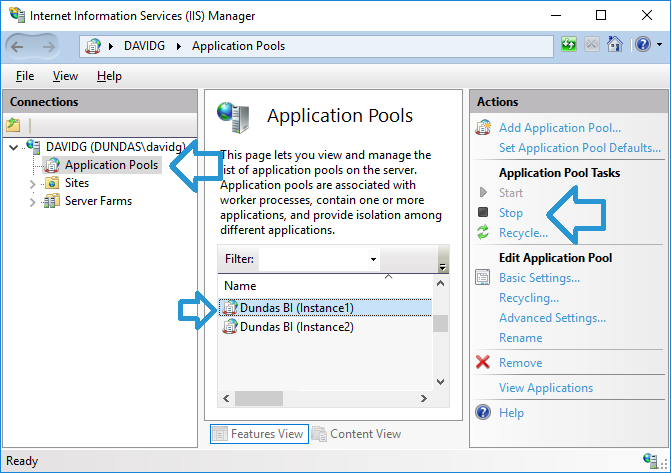Click the red X Remove icon
The height and width of the screenshot is (473, 671).
click(x=483, y=362)
